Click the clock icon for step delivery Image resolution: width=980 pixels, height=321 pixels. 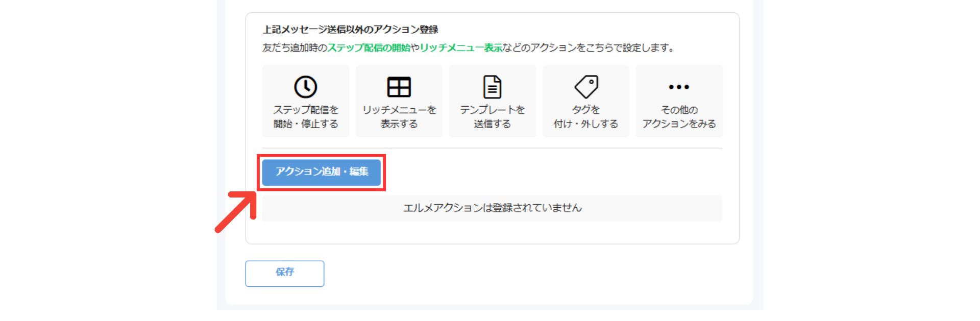click(x=305, y=87)
